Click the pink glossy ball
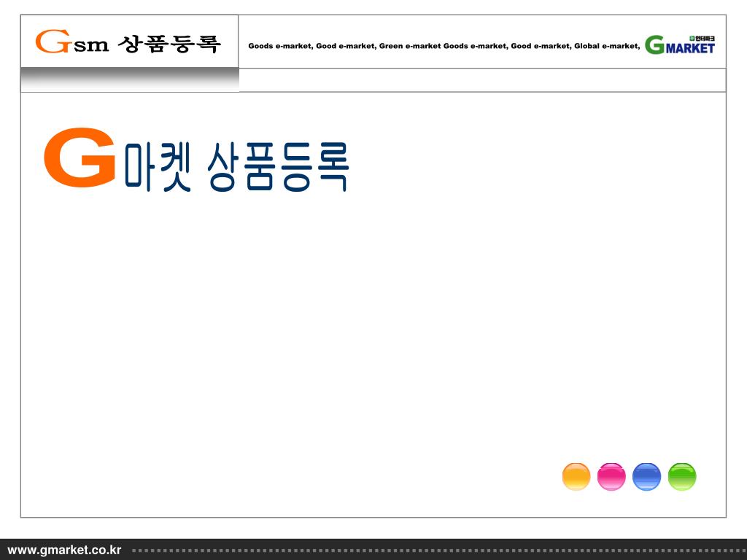The width and height of the screenshot is (747, 560). (x=611, y=476)
